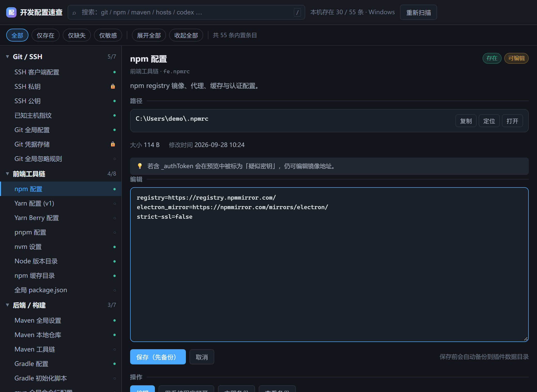Select 全局 package.json entry
This screenshot has width=537, height=392.
(x=61, y=290)
